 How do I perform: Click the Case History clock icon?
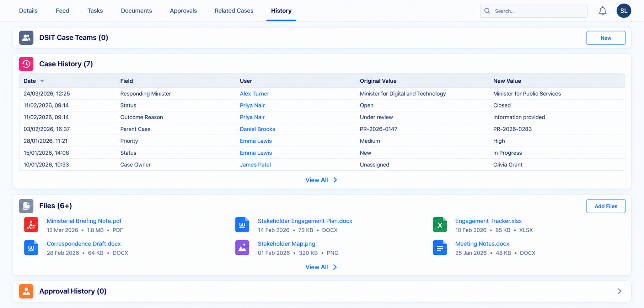[26, 64]
